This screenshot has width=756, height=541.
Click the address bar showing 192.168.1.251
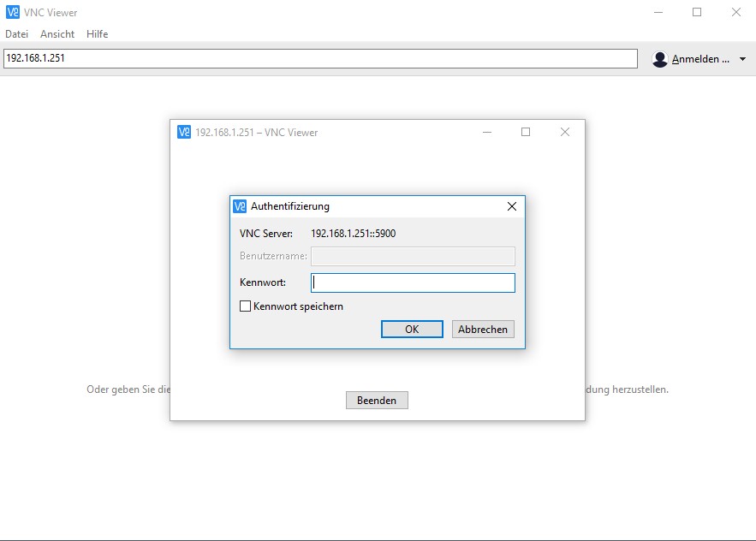320,58
